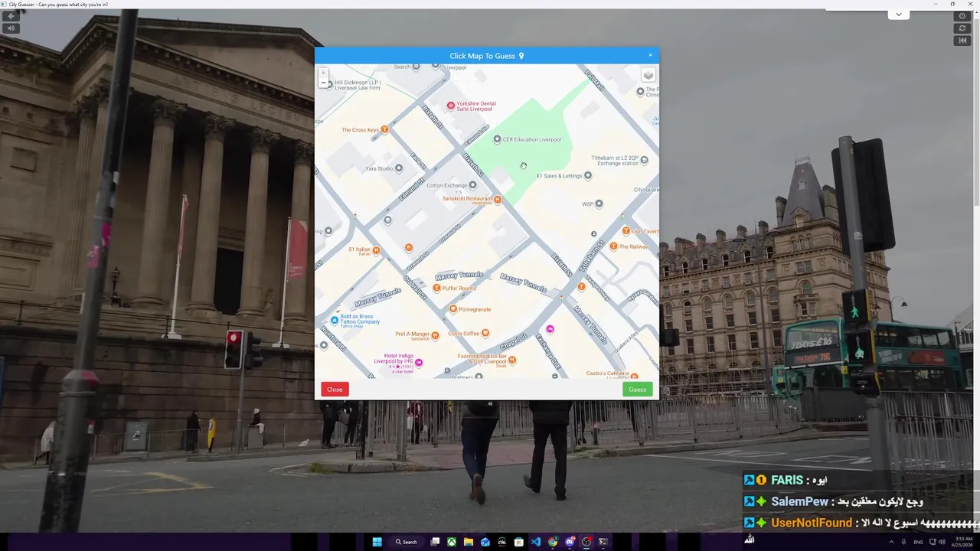This screenshot has width=980, height=551.
Task: Select X1 Sales & Lettings pin
Action: pos(588,175)
